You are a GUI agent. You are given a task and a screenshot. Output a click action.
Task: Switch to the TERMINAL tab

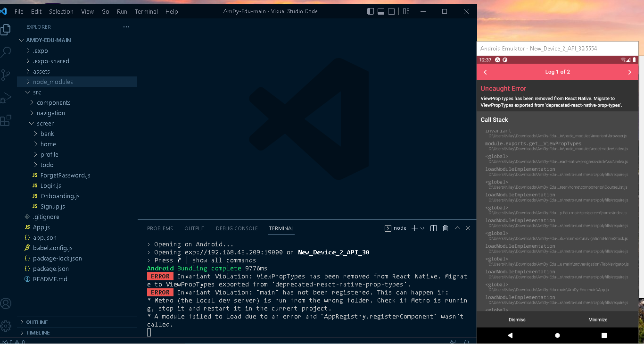281,228
